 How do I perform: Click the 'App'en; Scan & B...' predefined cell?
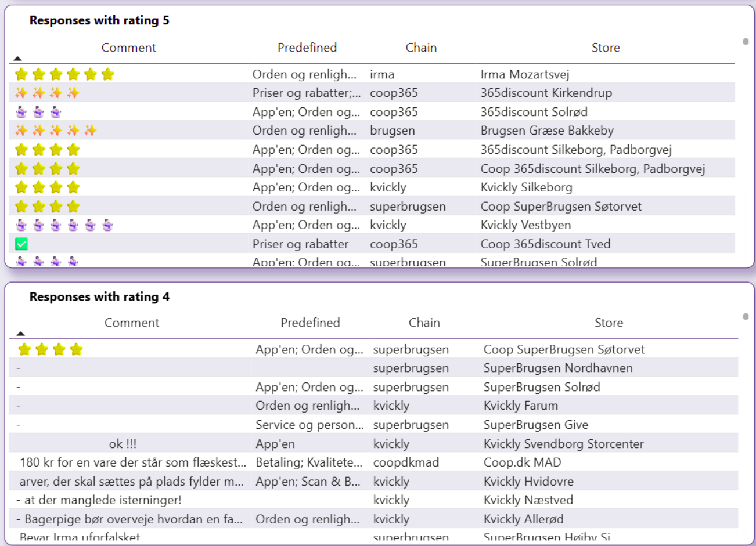(308, 482)
